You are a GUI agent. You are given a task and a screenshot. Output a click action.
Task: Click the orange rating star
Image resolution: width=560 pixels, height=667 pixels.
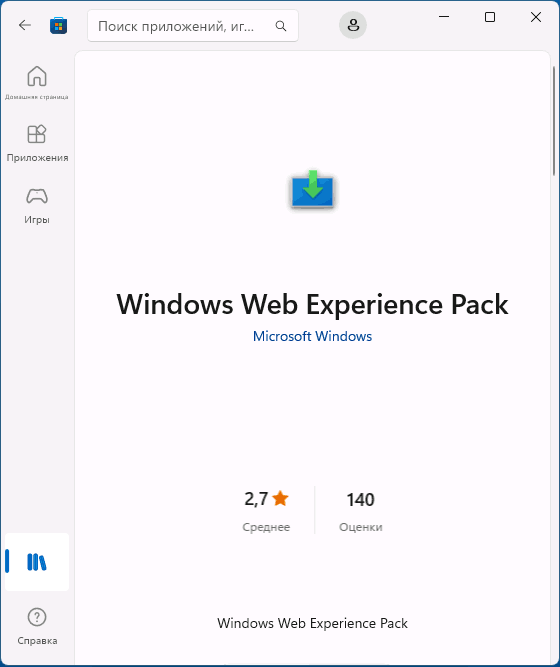(280, 498)
